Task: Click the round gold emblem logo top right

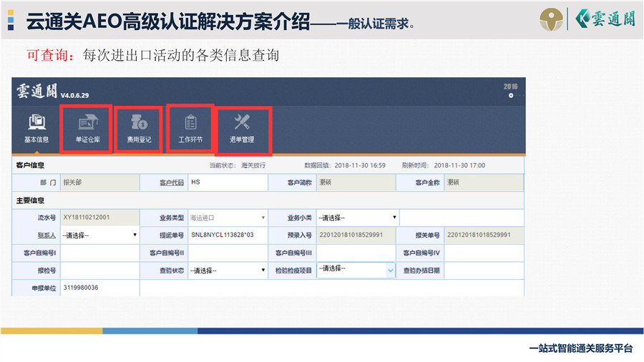Action: [x=551, y=19]
